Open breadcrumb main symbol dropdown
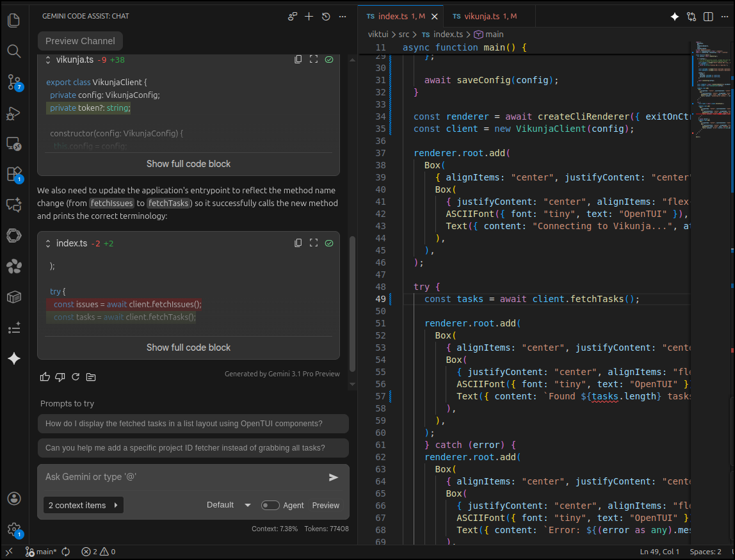Viewport: 735px width, 560px height. [x=489, y=34]
